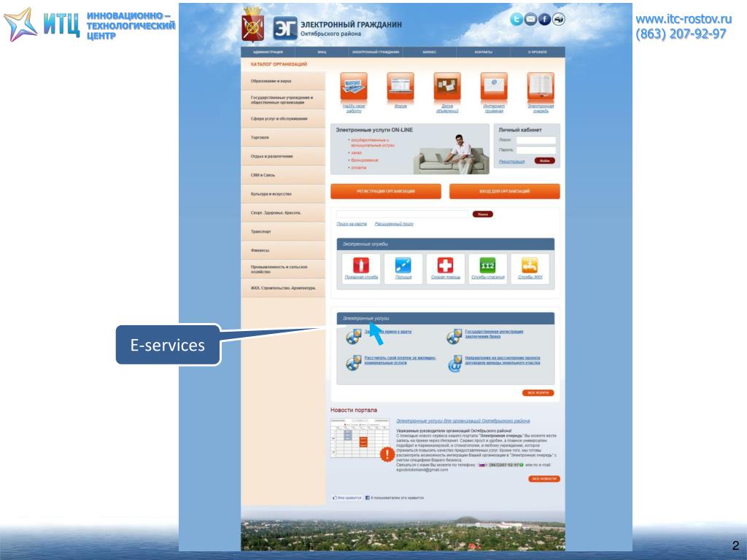Open news headline about electronic services

coord(463,421)
